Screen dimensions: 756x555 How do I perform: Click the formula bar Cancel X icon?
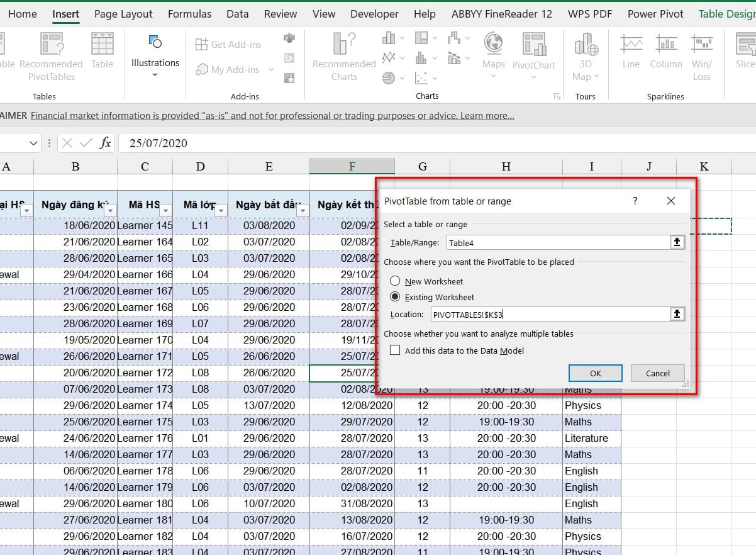[68, 143]
